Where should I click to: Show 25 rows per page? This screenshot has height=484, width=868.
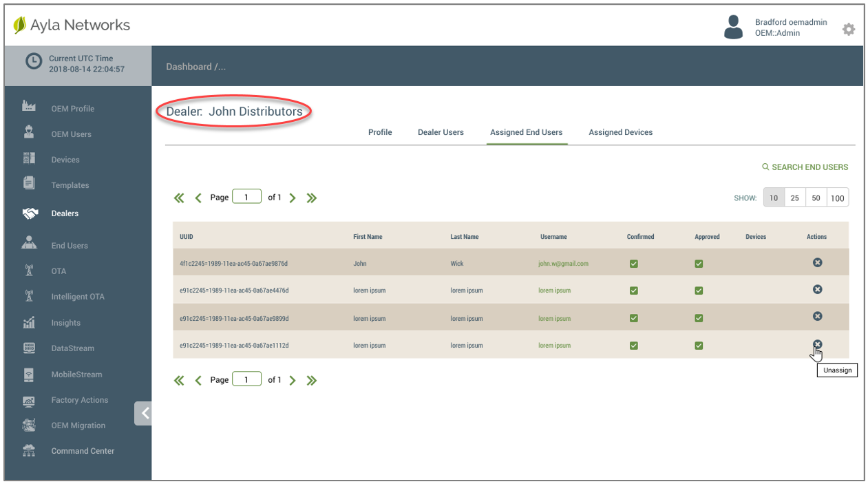coord(795,198)
